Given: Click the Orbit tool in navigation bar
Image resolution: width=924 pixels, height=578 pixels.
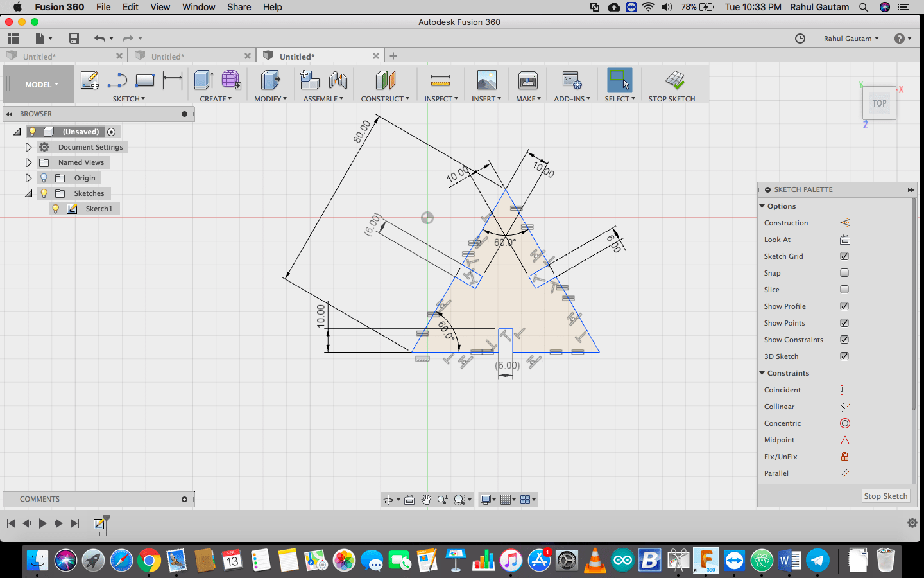Looking at the screenshot, I should click(x=389, y=500).
